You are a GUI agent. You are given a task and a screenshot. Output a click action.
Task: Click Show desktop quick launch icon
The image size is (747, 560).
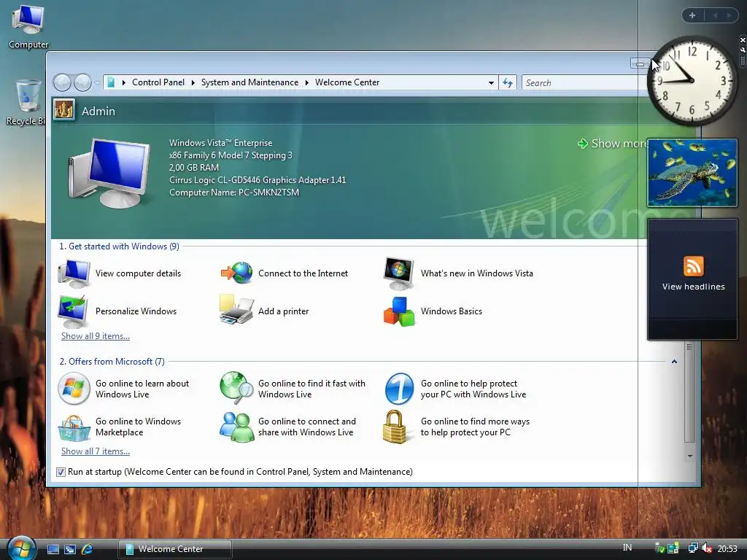pos(53,549)
